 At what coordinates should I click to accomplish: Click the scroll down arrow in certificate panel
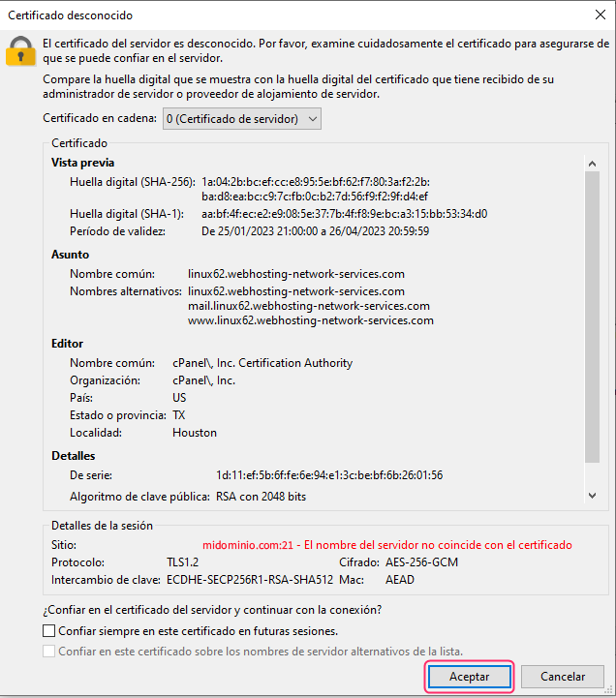(592, 496)
